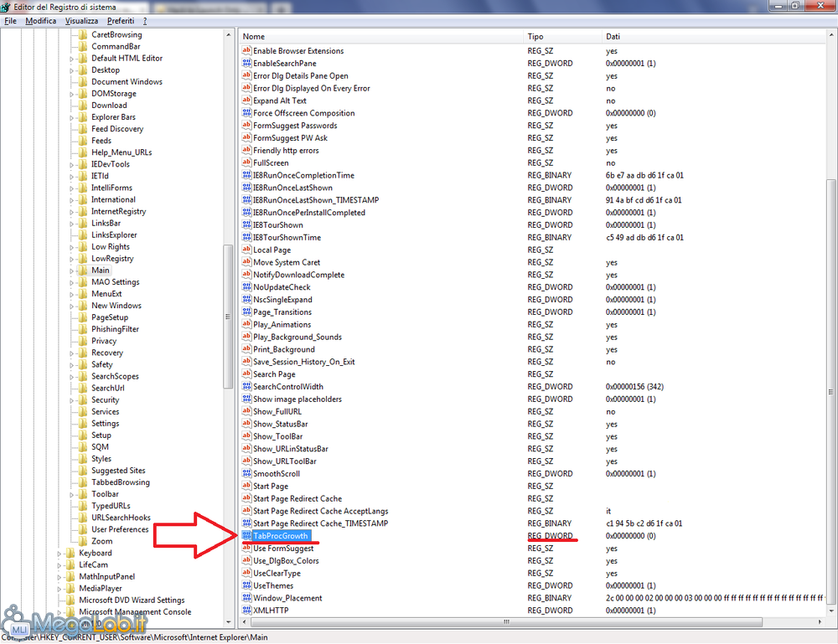838x644 pixels.
Task: Select the Use FormSuggest value name
Action: 283,548
